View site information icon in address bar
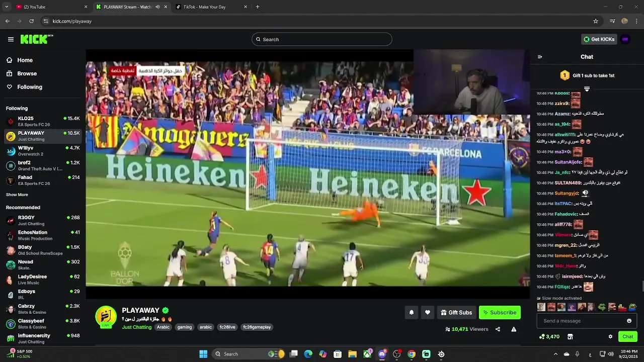This screenshot has width=644, height=362. pyautogui.click(x=46, y=21)
